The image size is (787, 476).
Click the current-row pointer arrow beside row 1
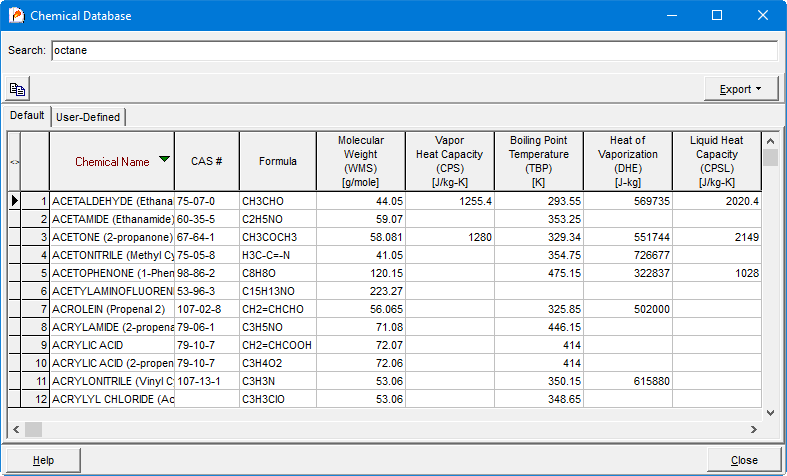pos(15,201)
